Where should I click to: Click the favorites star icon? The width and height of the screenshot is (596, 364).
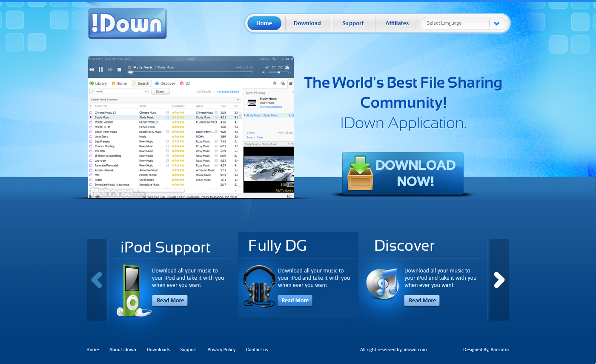point(275,83)
